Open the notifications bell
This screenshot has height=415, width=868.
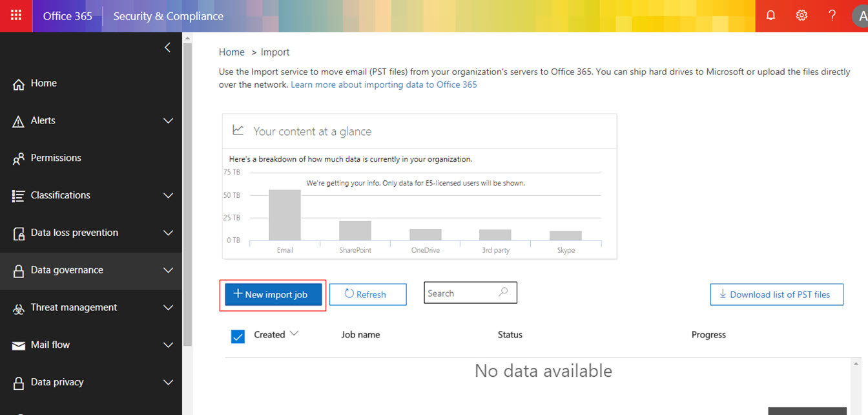tap(770, 16)
